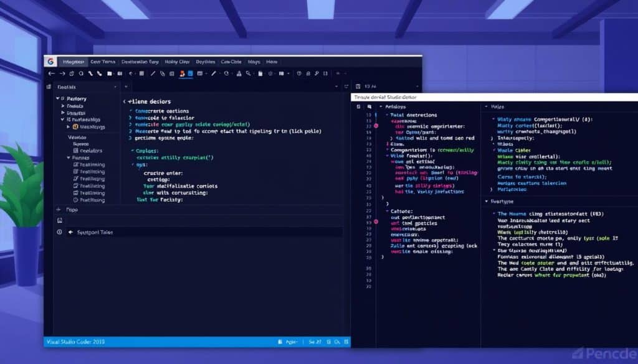
Task: Fold the 'Catbote:' code block
Action: tap(387, 212)
